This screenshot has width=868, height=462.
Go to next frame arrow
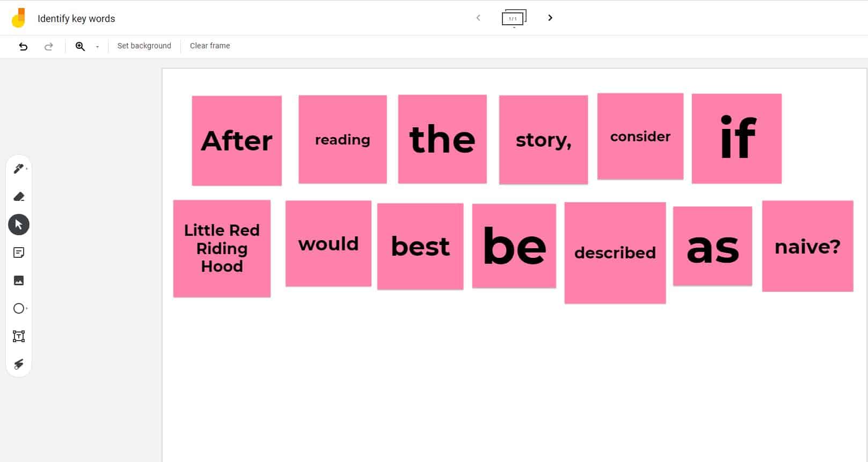pos(550,18)
